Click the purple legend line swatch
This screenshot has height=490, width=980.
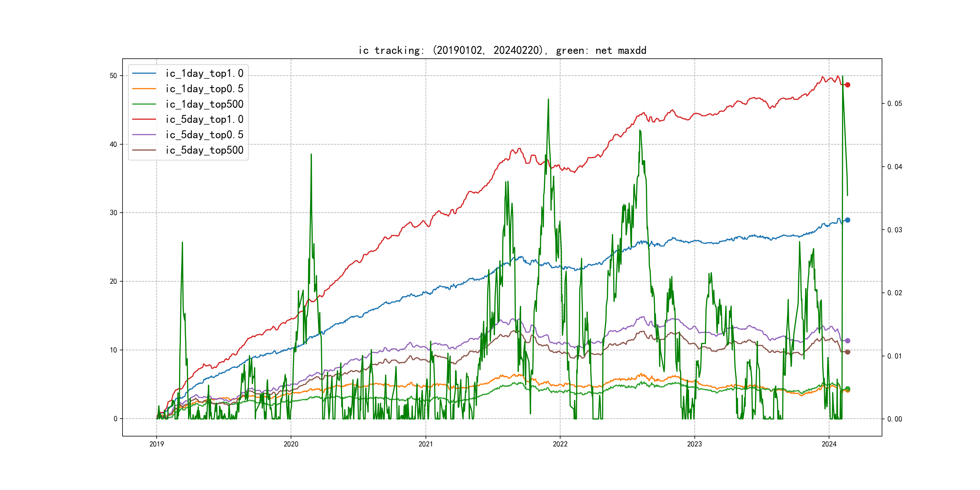pyautogui.click(x=144, y=135)
